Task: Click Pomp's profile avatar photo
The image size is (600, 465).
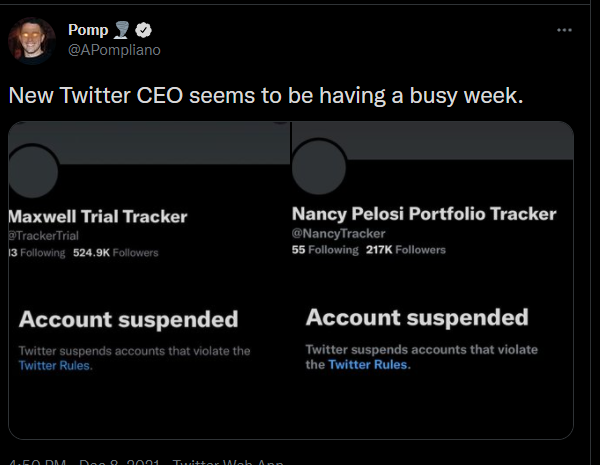Action: (31, 40)
